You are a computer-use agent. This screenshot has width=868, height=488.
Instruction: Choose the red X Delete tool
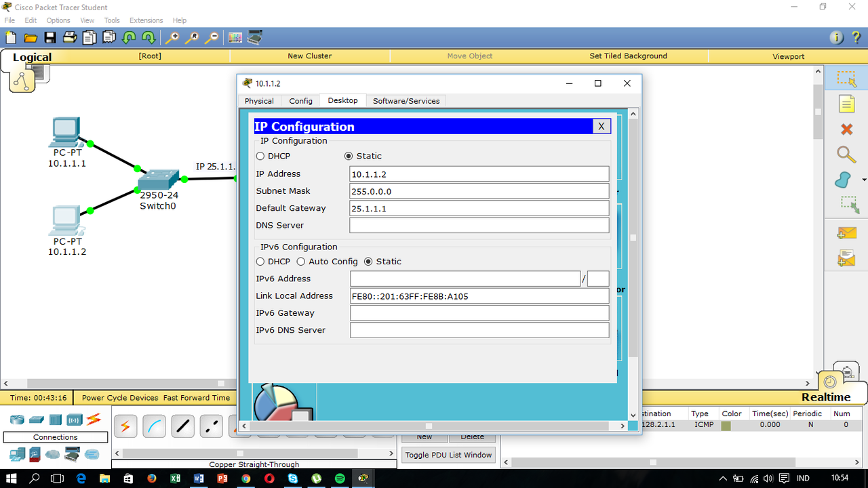[846, 129]
